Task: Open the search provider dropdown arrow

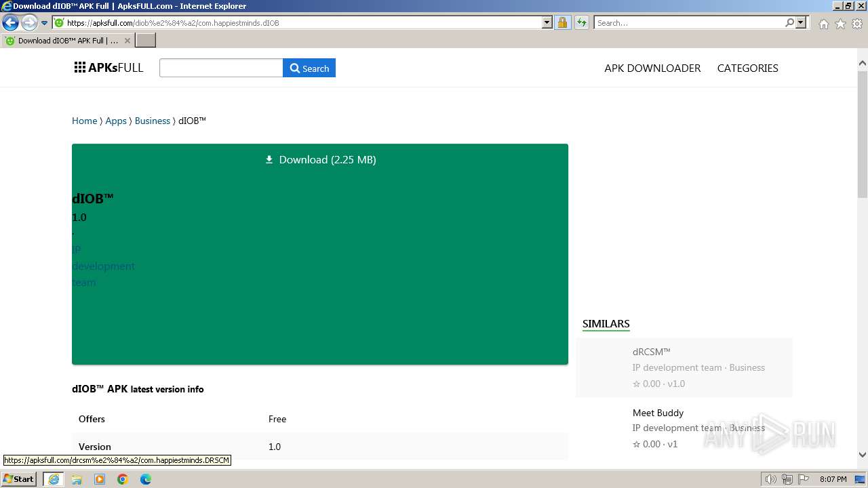Action: (x=801, y=23)
